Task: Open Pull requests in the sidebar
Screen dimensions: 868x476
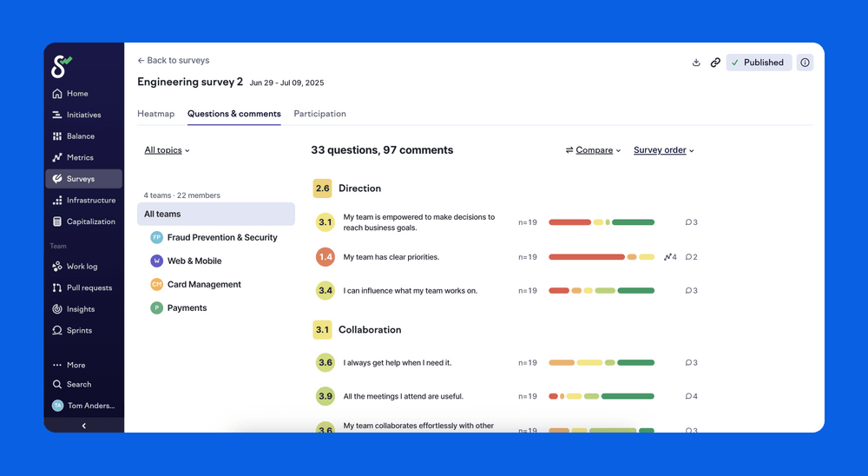Action: pos(89,288)
